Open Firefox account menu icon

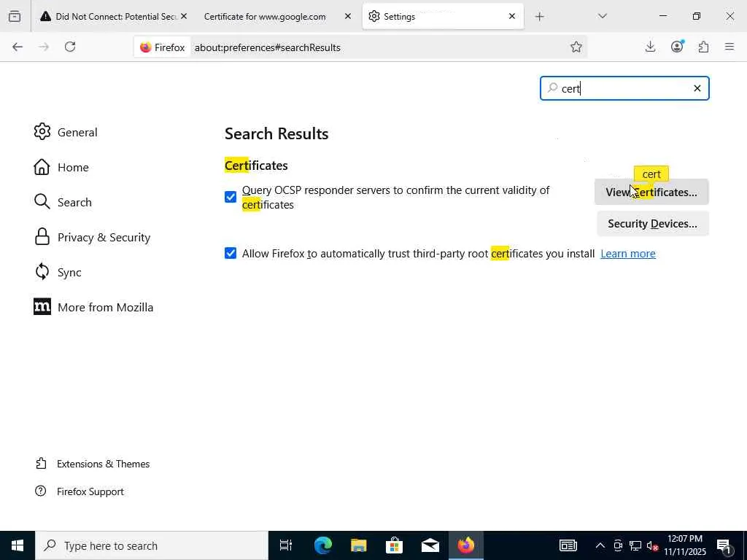(x=677, y=46)
